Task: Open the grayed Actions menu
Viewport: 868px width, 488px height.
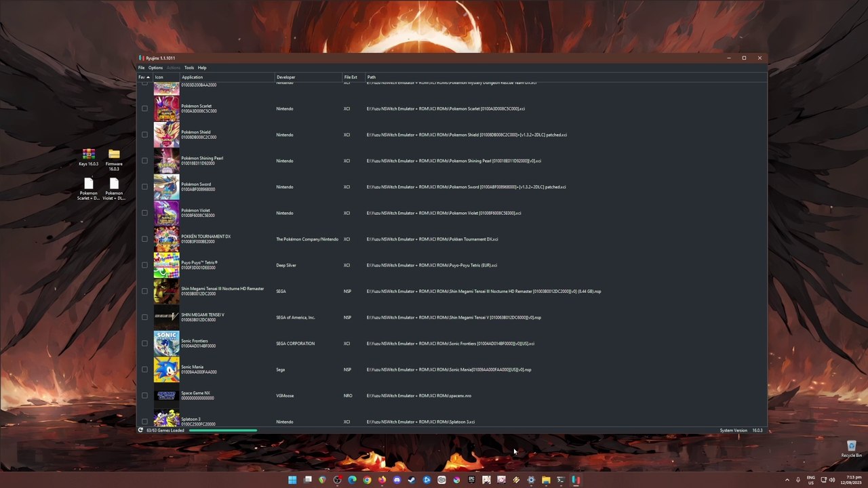Action: (174, 68)
